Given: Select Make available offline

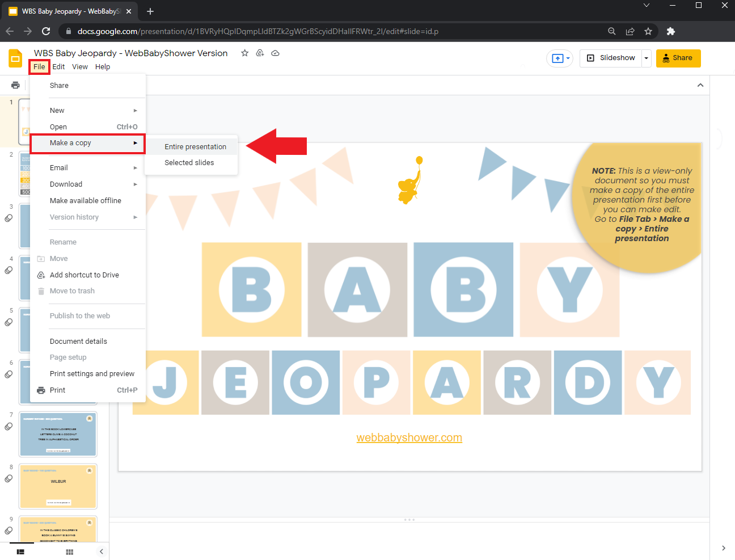Looking at the screenshot, I should point(88,201).
